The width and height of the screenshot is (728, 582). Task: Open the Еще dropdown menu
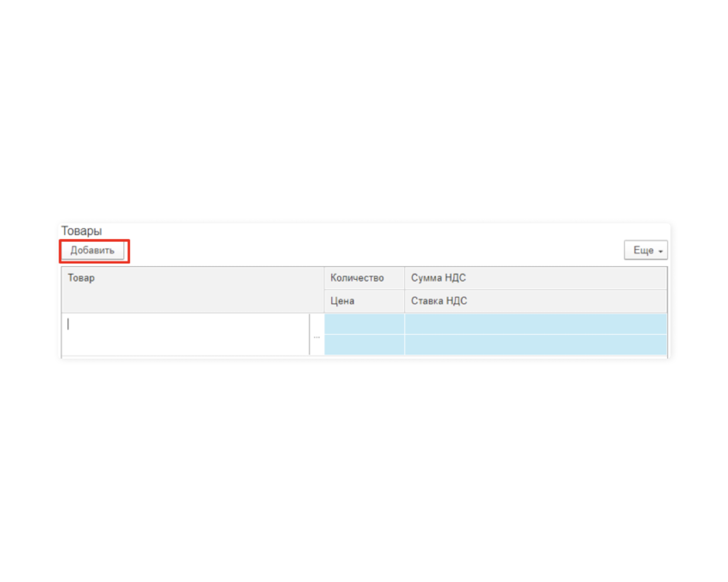click(x=646, y=250)
